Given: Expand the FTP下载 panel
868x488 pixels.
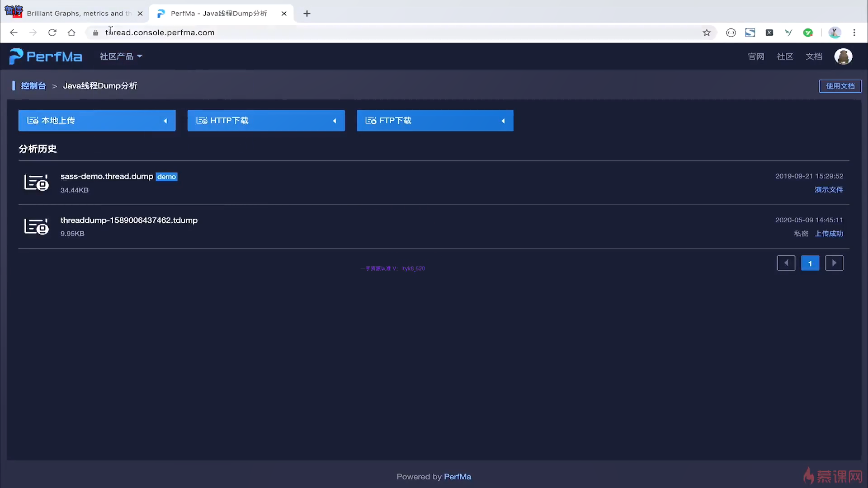Looking at the screenshot, I should pyautogui.click(x=435, y=121).
